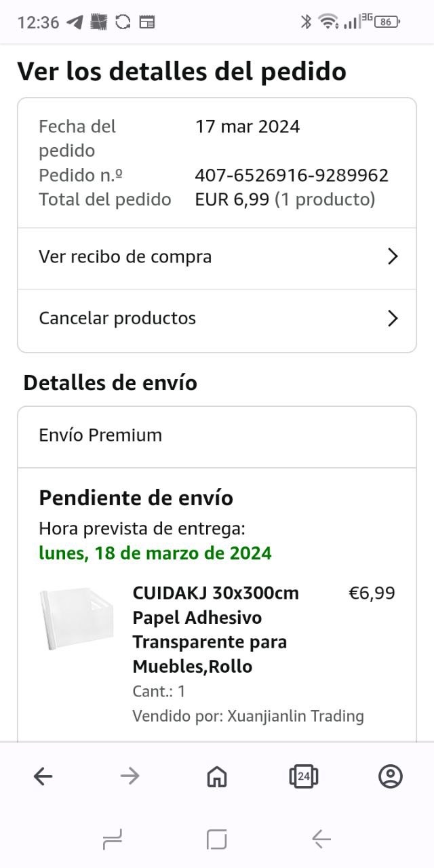Tap the battery indicator in status bar
The width and height of the screenshot is (434, 868).
(387, 22)
